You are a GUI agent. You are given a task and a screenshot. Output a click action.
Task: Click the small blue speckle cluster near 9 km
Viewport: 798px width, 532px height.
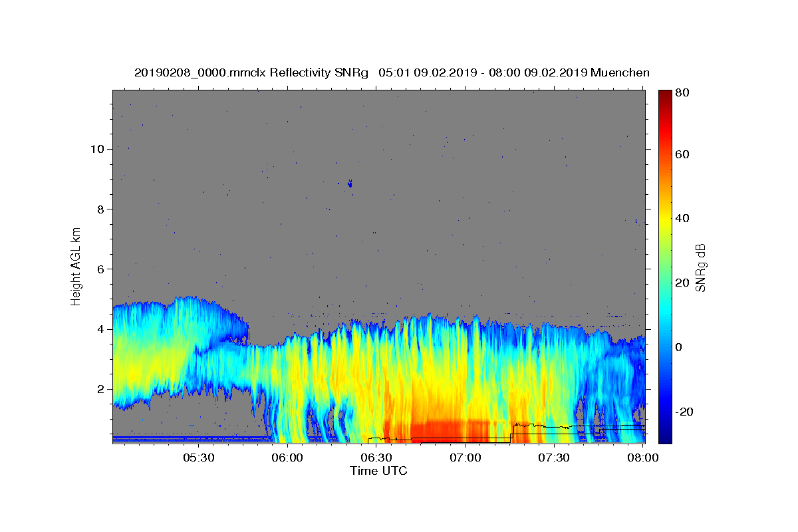(350, 183)
